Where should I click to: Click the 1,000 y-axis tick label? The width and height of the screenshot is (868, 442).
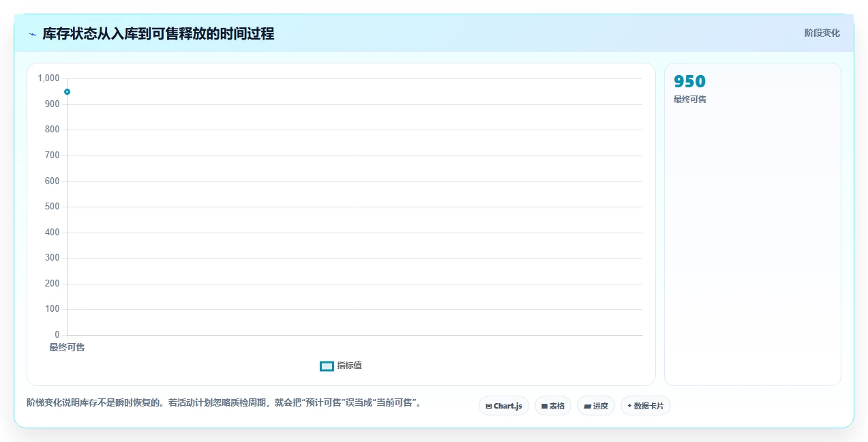[48, 78]
